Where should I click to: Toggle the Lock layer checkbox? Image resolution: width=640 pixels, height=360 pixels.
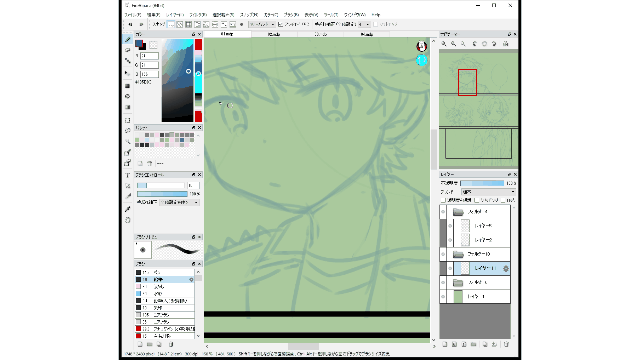[x=503, y=200]
